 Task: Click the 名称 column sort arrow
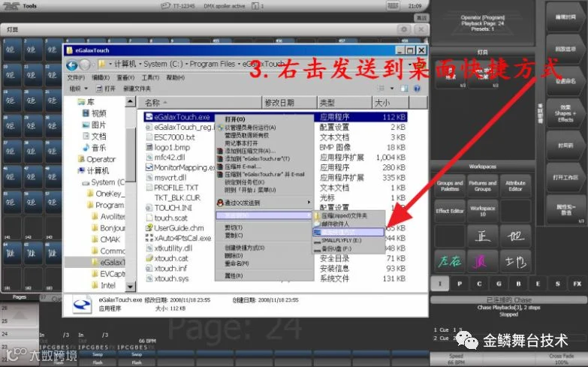click(x=165, y=102)
